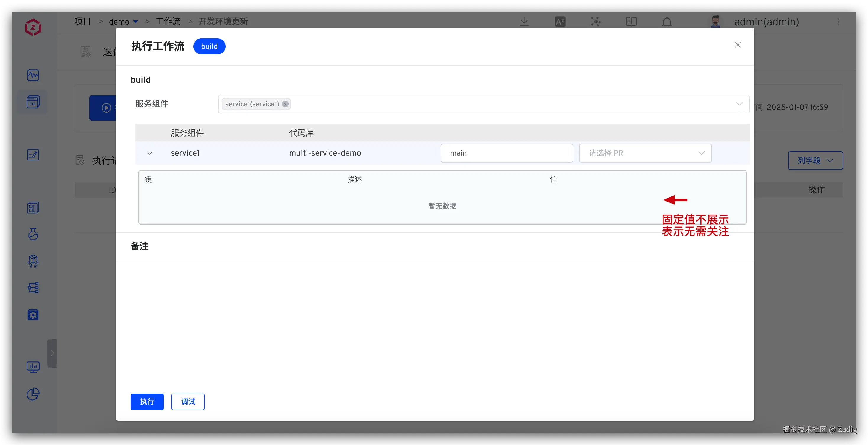Click the blue build tag

tap(209, 46)
